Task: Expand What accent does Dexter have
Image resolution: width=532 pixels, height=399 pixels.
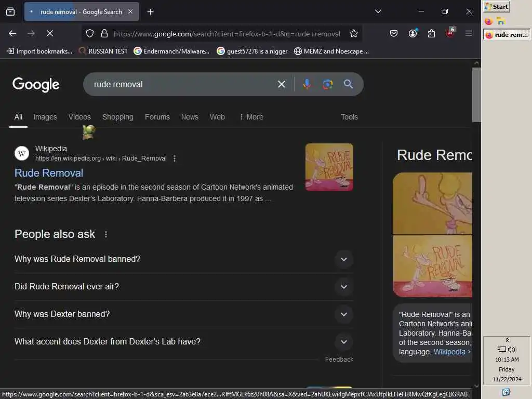Action: pyautogui.click(x=183, y=342)
